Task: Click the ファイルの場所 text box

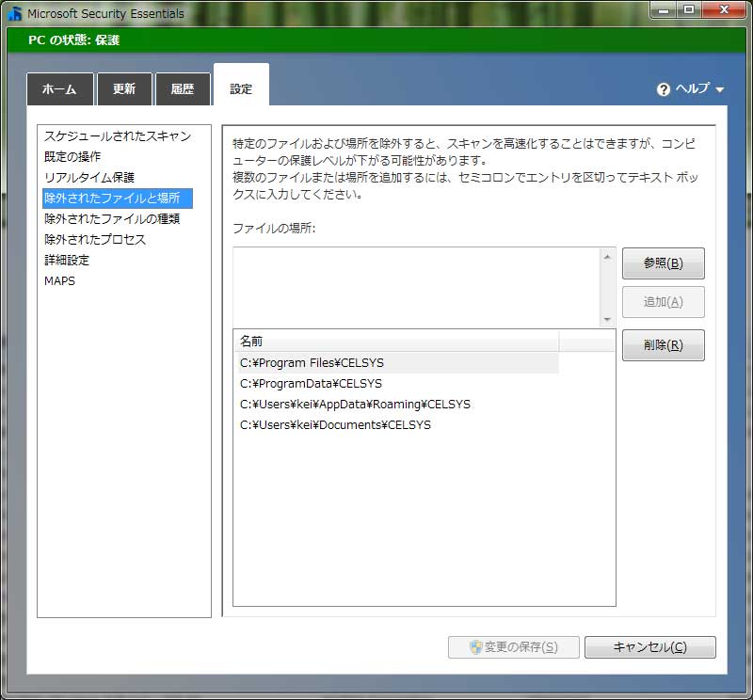Action: 417,288
